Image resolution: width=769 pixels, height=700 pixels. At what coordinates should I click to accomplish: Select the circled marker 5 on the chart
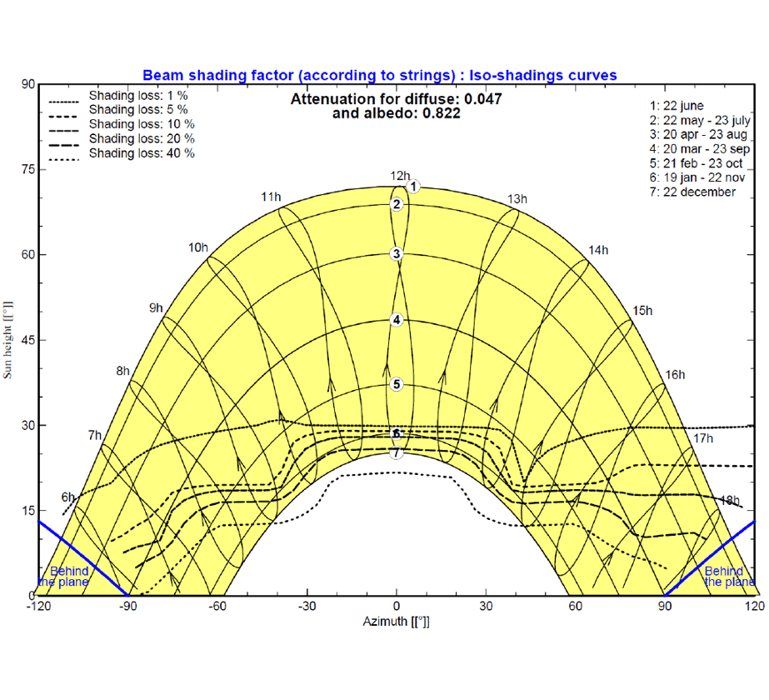tap(397, 384)
